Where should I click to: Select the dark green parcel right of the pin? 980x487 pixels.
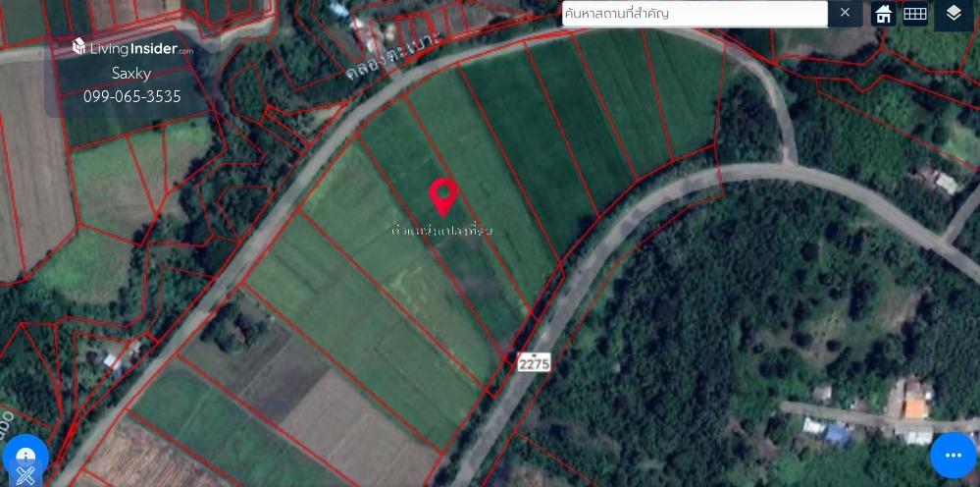[x=530, y=142]
